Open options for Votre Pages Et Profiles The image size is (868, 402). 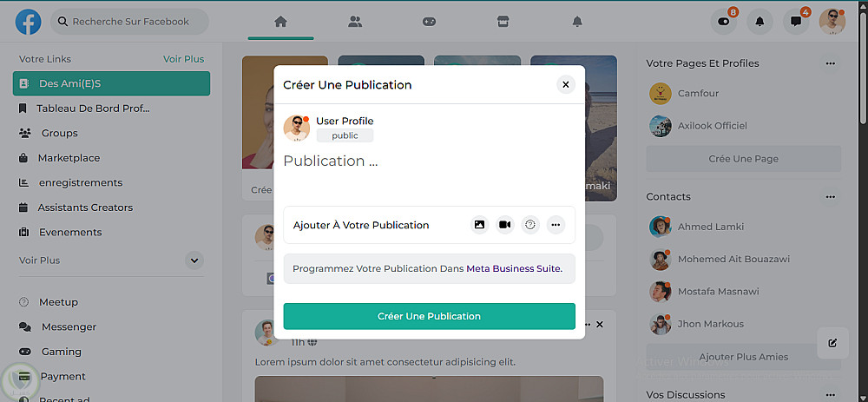830,63
